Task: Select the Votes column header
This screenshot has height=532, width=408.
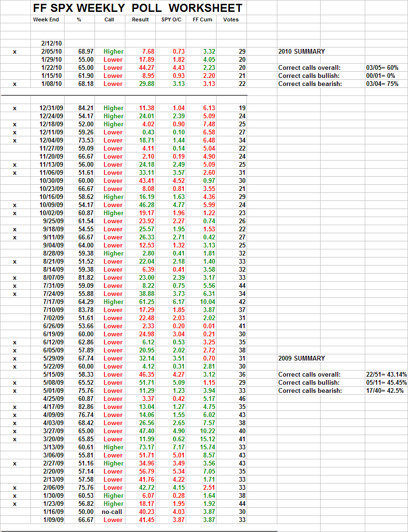Action: pos(231,19)
